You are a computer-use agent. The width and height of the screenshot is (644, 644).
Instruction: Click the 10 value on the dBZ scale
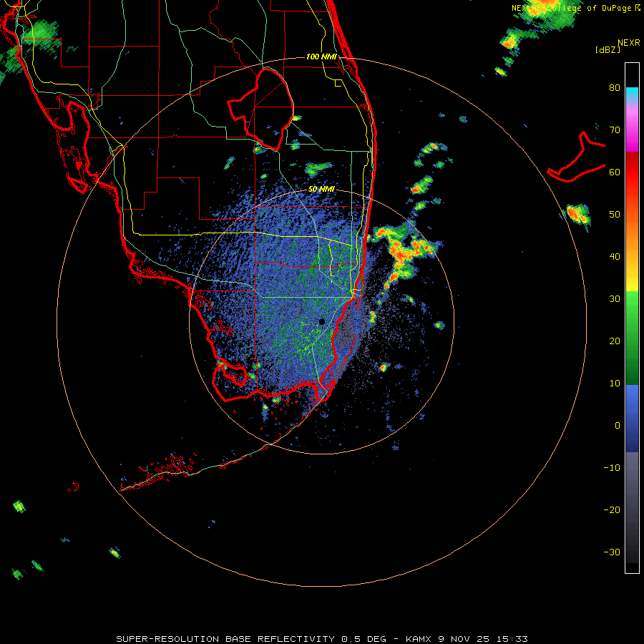click(x=615, y=384)
